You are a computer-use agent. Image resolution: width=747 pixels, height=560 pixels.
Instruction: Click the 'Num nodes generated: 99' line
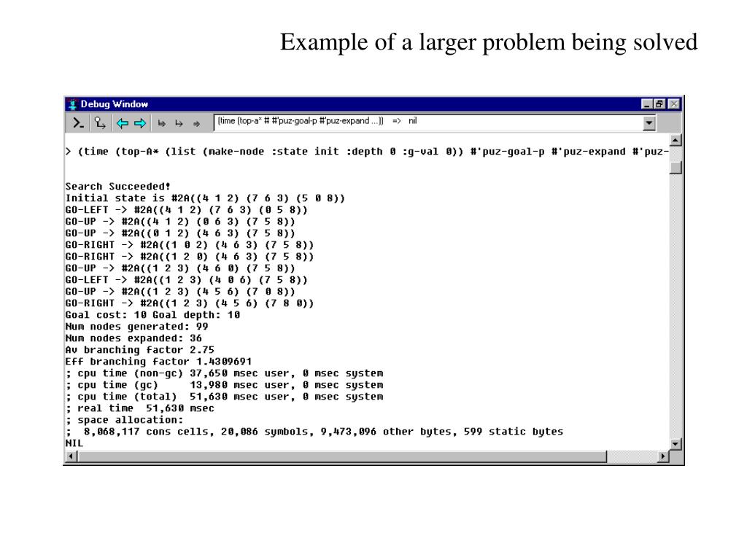click(x=136, y=326)
